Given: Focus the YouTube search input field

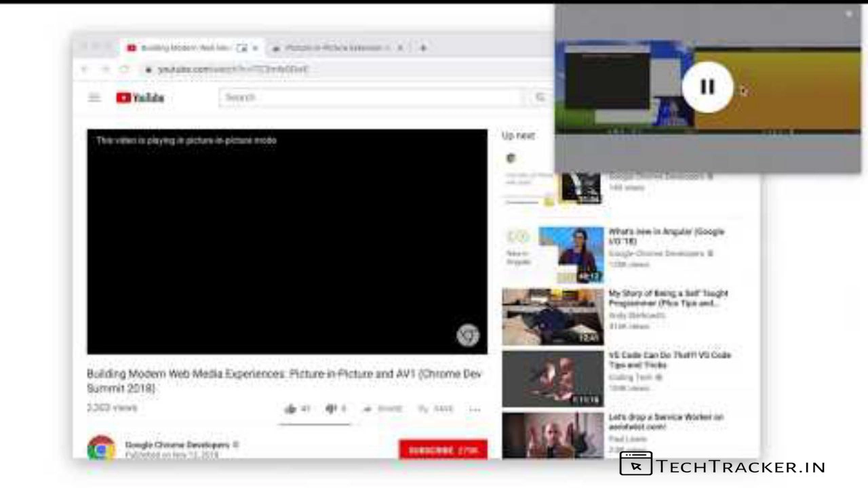Looking at the screenshot, I should [372, 98].
